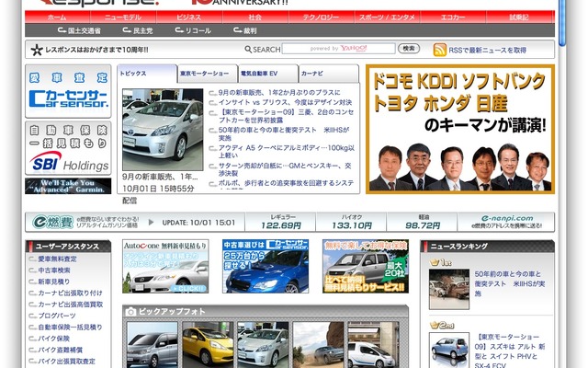
Task: Open the テクノロジー navigation item
Action: click(321, 17)
